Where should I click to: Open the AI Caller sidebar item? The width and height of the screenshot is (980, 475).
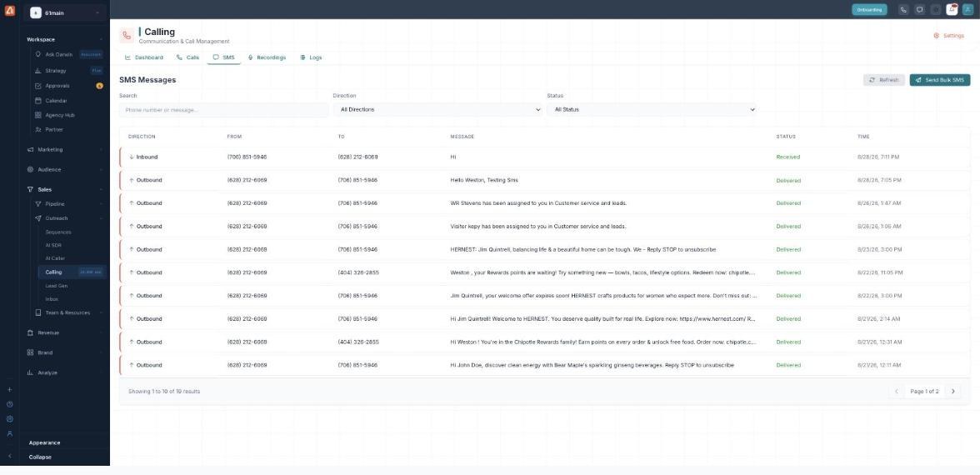55,258
